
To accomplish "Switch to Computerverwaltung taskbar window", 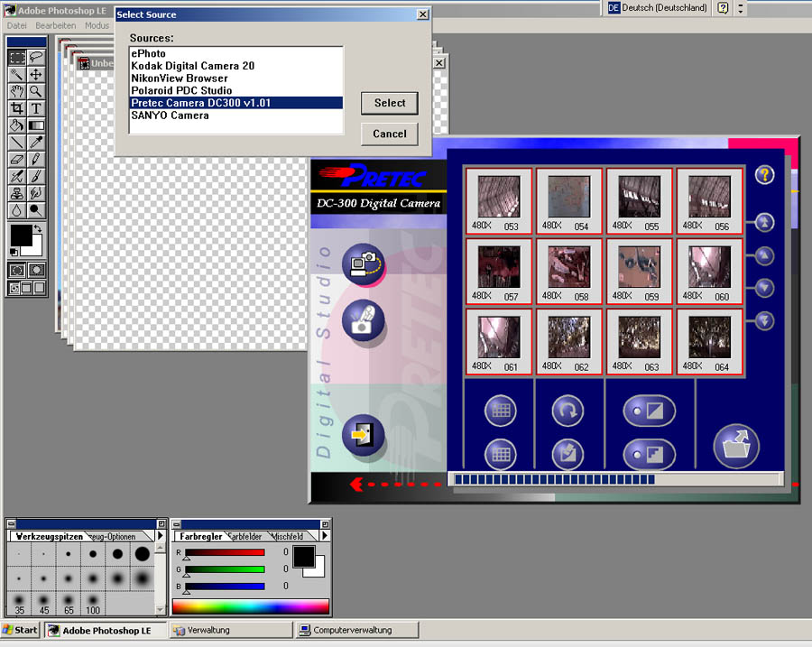I will coord(356,630).
